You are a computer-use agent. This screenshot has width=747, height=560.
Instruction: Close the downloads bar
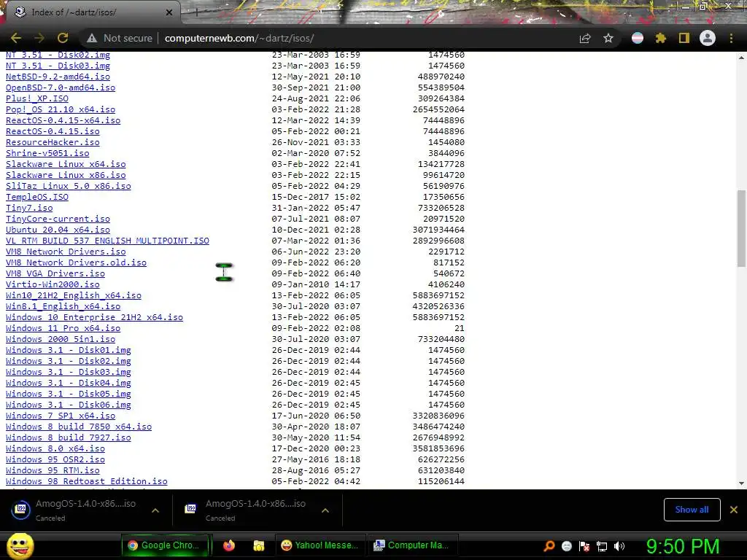pyautogui.click(x=734, y=510)
